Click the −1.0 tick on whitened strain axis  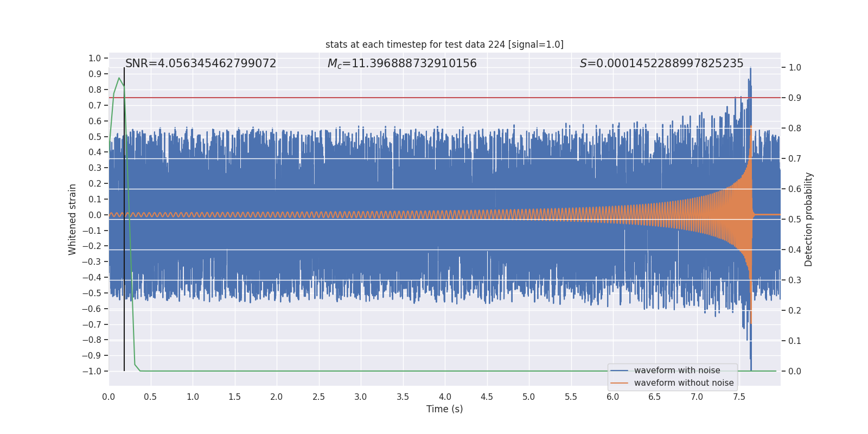click(92, 371)
